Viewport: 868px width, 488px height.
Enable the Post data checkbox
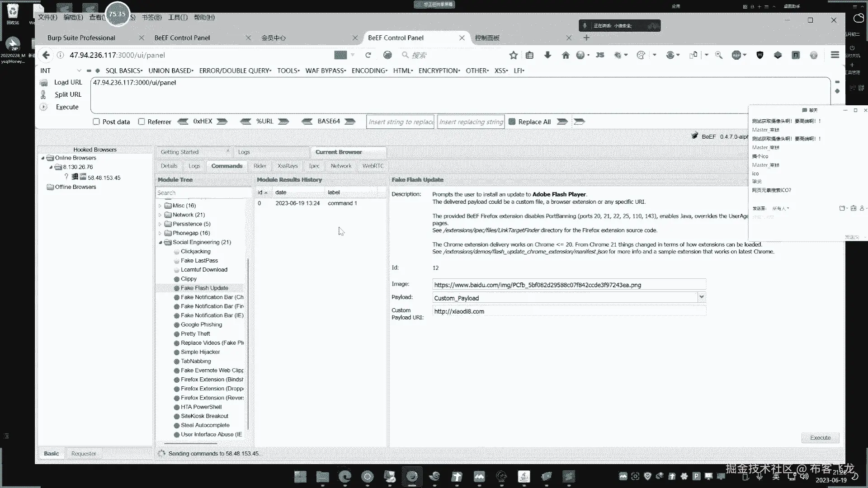click(x=96, y=122)
